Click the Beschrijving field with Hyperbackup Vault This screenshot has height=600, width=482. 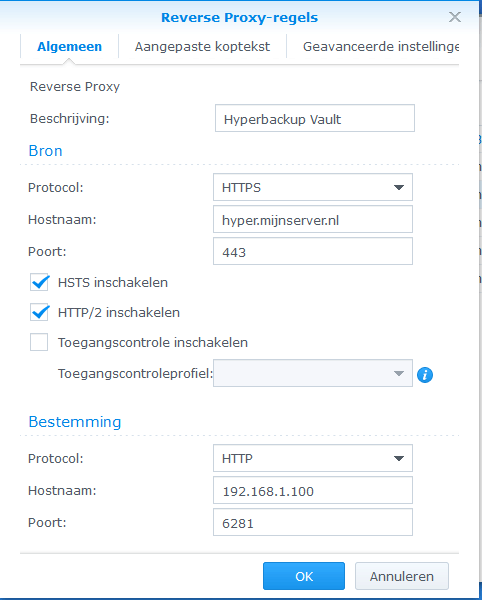coord(315,118)
